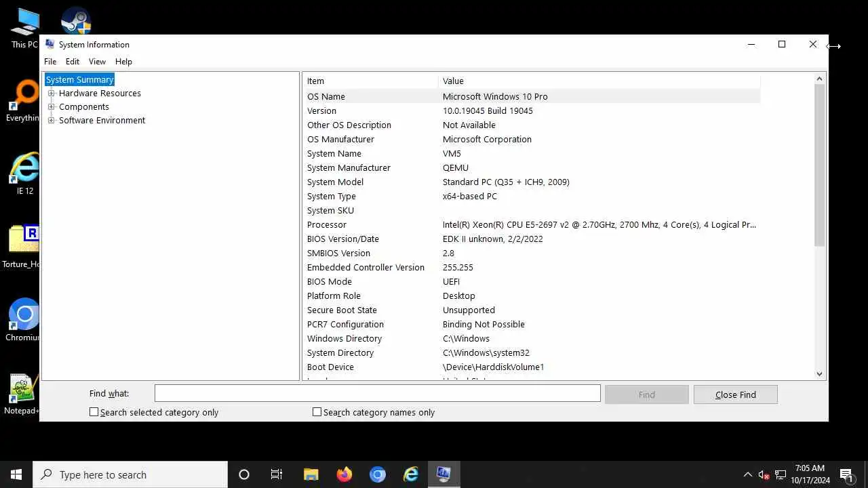Select System Summary in the tree
The height and width of the screenshot is (488, 868).
tap(79, 80)
